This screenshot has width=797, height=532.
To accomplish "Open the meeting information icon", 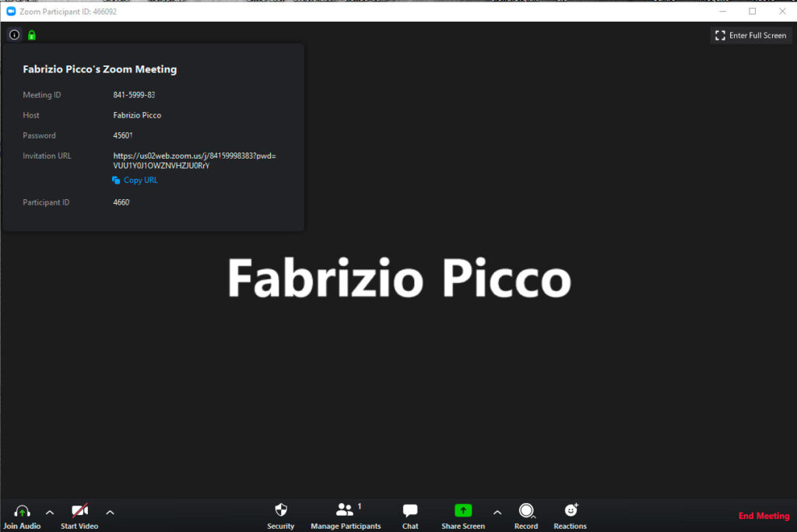I will click(14, 34).
